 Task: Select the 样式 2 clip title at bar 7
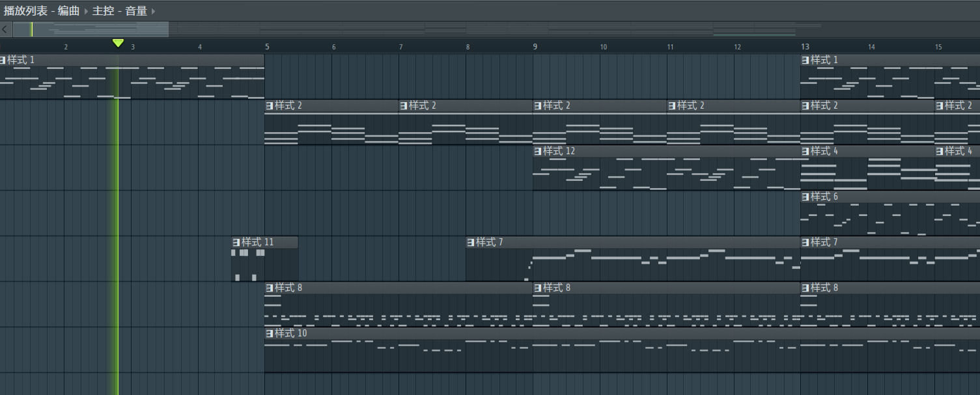pyautogui.click(x=423, y=105)
